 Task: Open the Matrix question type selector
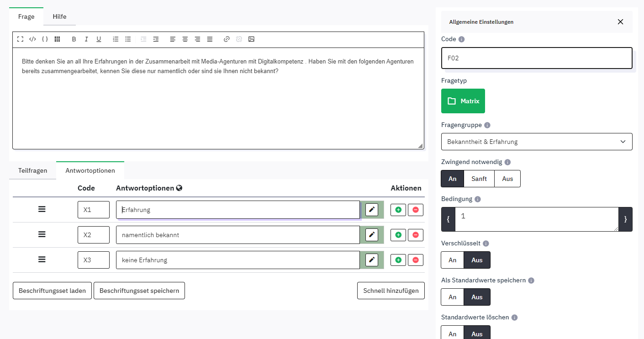coord(463,101)
